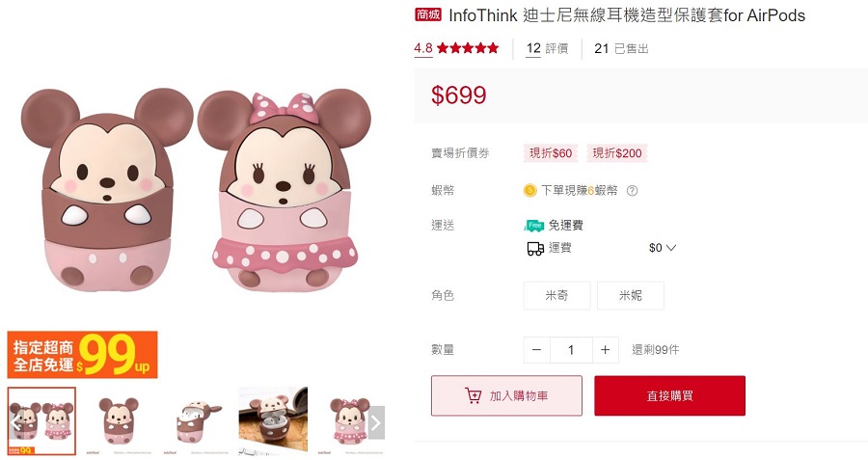This screenshot has width=868, height=460.
Task: Click the gold Shopee coin icon
Action: tap(529, 190)
